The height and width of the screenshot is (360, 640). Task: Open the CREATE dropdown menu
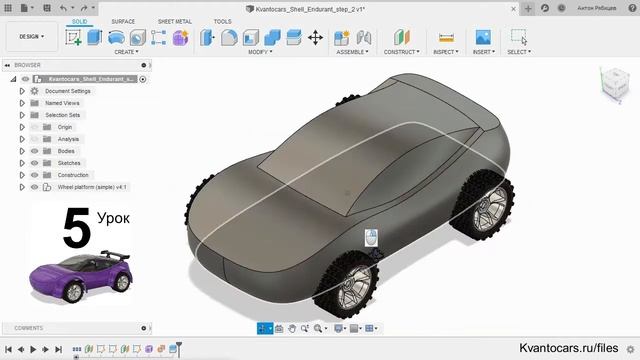coord(126,52)
